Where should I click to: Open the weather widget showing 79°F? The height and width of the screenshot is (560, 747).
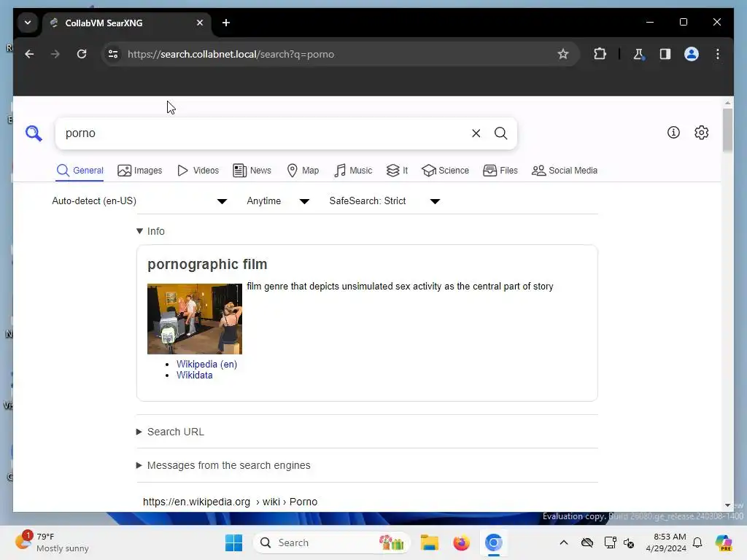click(x=52, y=542)
